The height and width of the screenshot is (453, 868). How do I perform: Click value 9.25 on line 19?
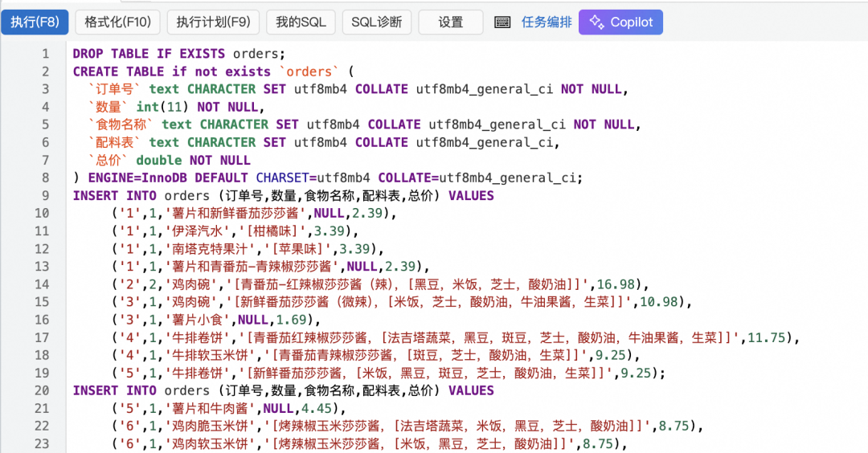click(636, 373)
